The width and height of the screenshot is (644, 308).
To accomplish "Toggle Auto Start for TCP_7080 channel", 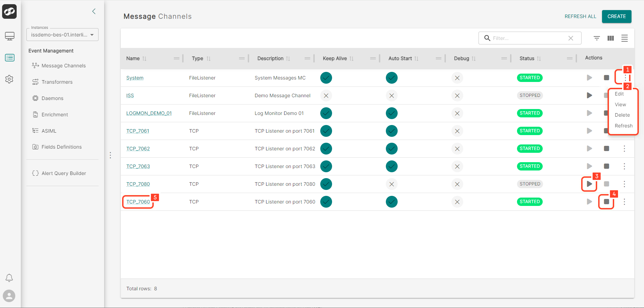I will pyautogui.click(x=392, y=184).
